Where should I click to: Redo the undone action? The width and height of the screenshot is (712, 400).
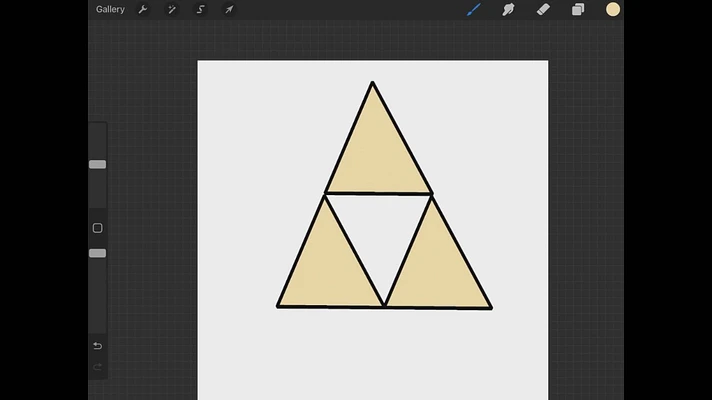pos(98,367)
